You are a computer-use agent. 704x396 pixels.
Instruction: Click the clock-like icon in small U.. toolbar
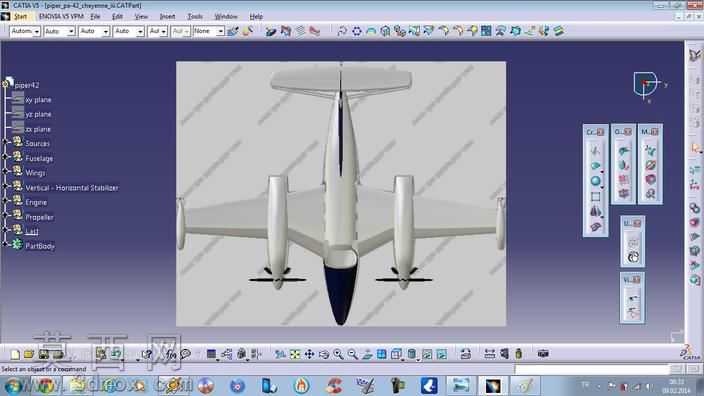point(633,257)
